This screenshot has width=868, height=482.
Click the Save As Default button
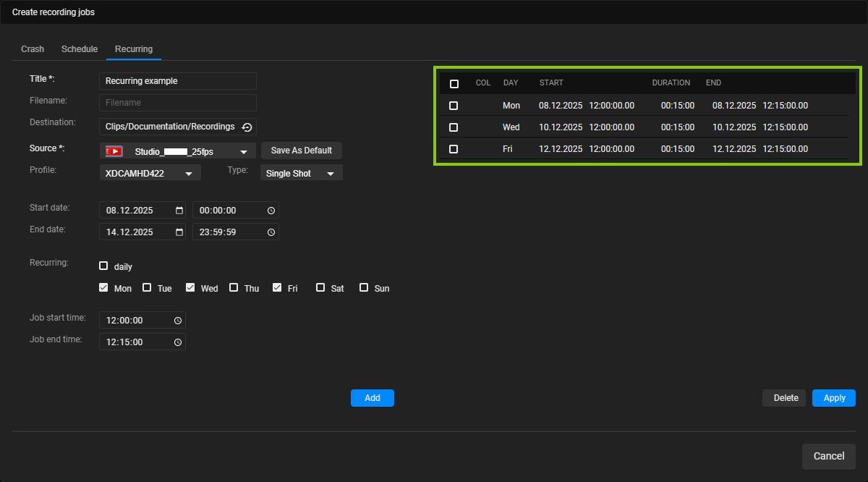(301, 151)
